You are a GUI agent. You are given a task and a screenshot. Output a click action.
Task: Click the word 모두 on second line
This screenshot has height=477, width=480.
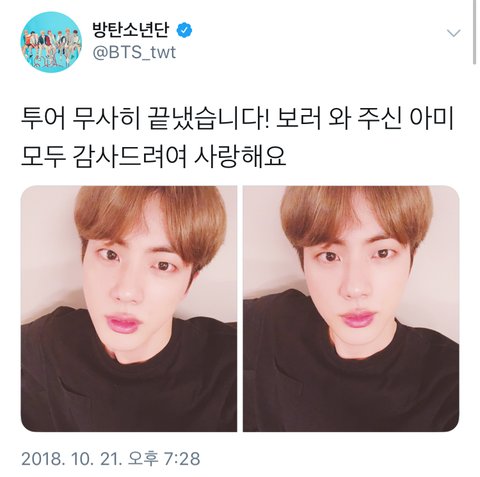43,156
